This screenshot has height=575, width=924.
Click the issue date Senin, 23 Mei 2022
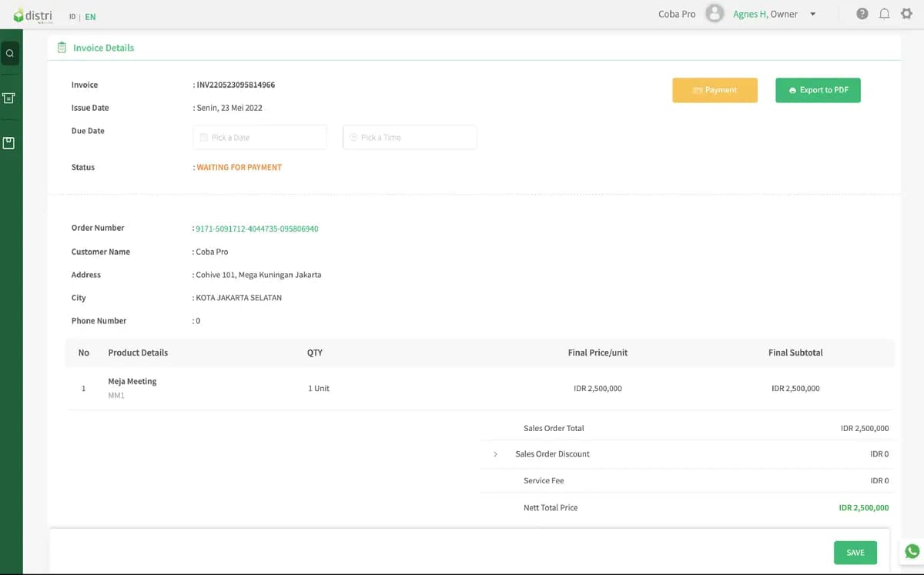click(x=229, y=108)
